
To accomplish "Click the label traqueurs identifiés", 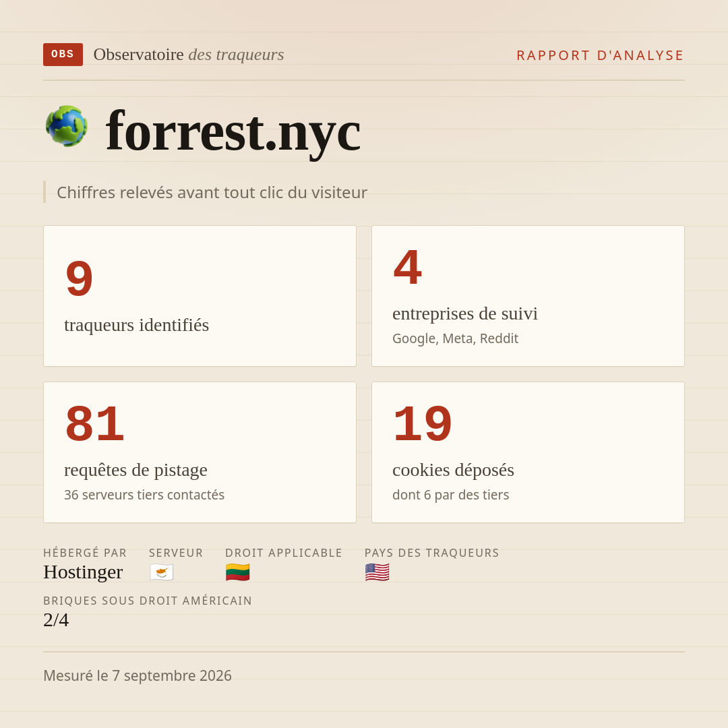I will [x=136, y=324].
